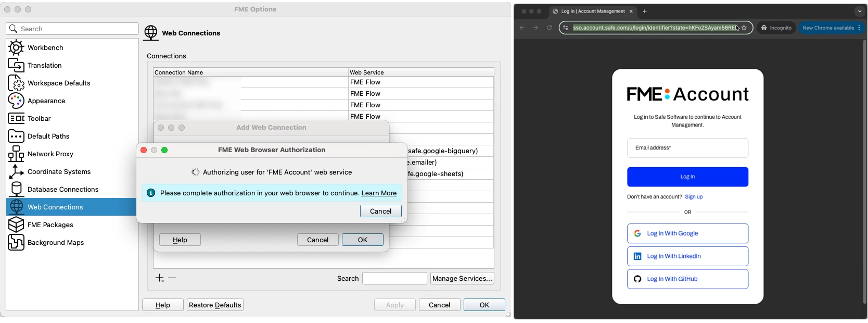Focus the Email address field
868x323 pixels.
(x=687, y=148)
